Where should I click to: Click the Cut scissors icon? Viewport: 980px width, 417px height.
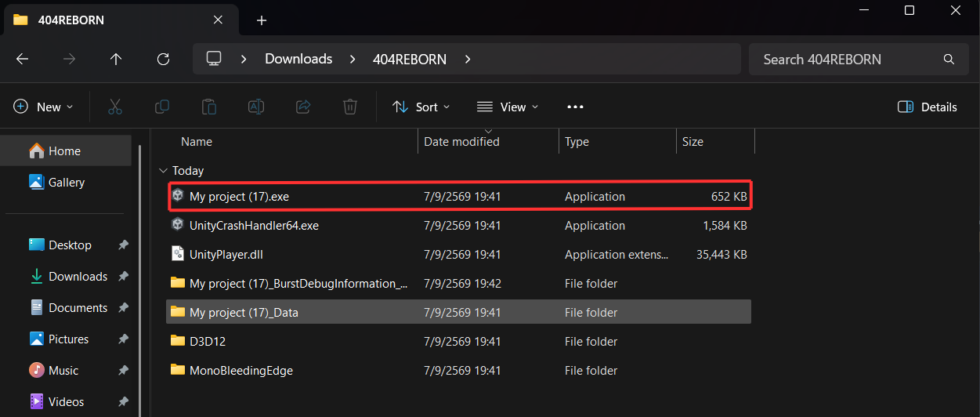pyautogui.click(x=115, y=107)
